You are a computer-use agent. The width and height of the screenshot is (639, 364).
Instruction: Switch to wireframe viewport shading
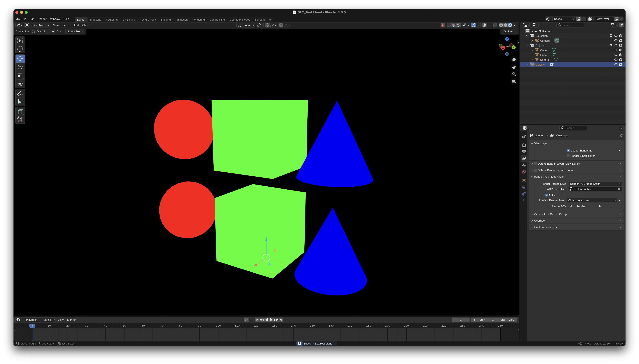click(x=501, y=25)
